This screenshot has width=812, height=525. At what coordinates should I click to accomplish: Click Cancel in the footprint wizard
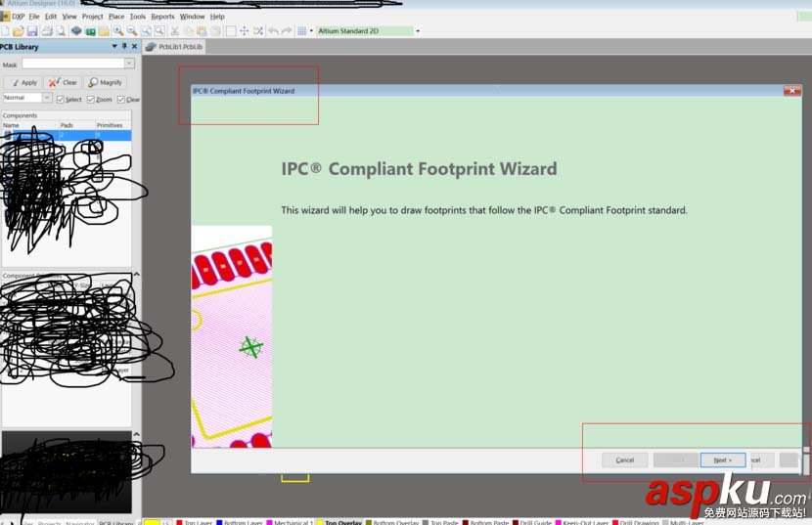(624, 459)
